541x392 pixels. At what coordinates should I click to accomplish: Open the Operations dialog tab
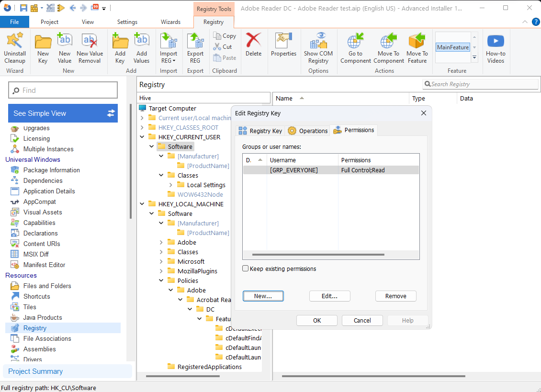[x=308, y=131]
